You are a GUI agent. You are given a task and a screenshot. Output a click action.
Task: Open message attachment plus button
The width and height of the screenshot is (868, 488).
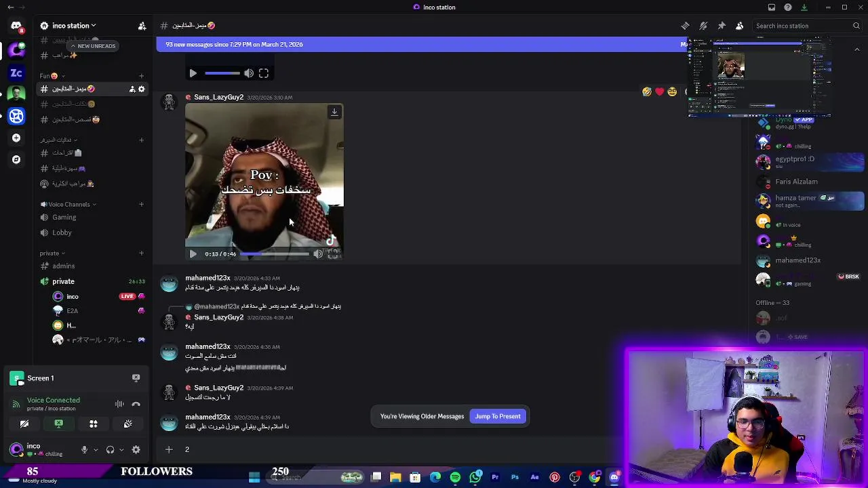tap(169, 449)
